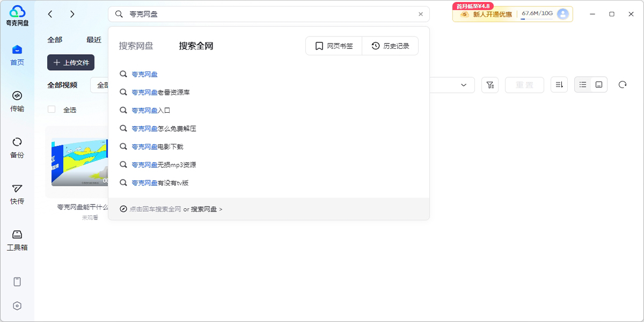Select the 最近 recent tab
This screenshot has height=322, width=644.
pos(94,40)
